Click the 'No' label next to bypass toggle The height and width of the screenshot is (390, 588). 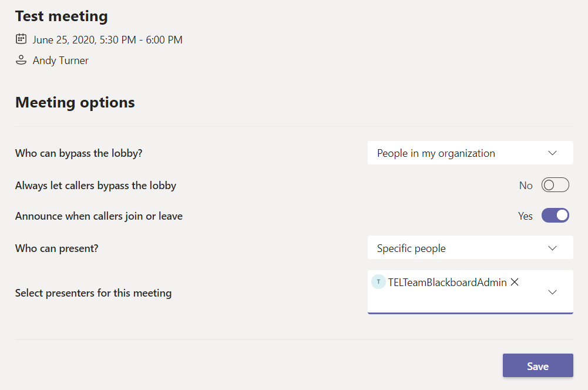526,186
